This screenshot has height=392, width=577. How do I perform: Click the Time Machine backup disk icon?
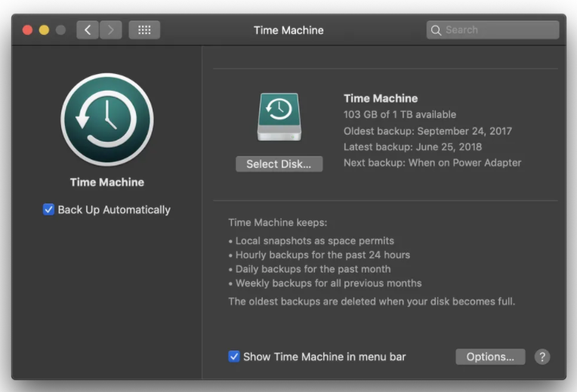279,116
